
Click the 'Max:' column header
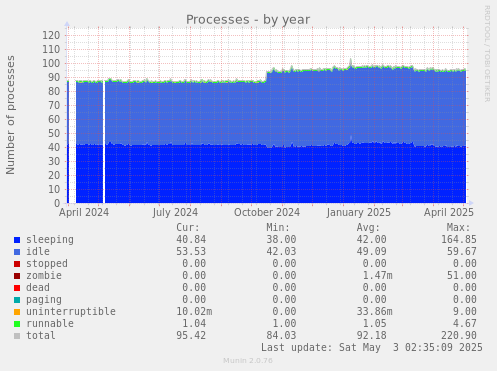coord(458,228)
